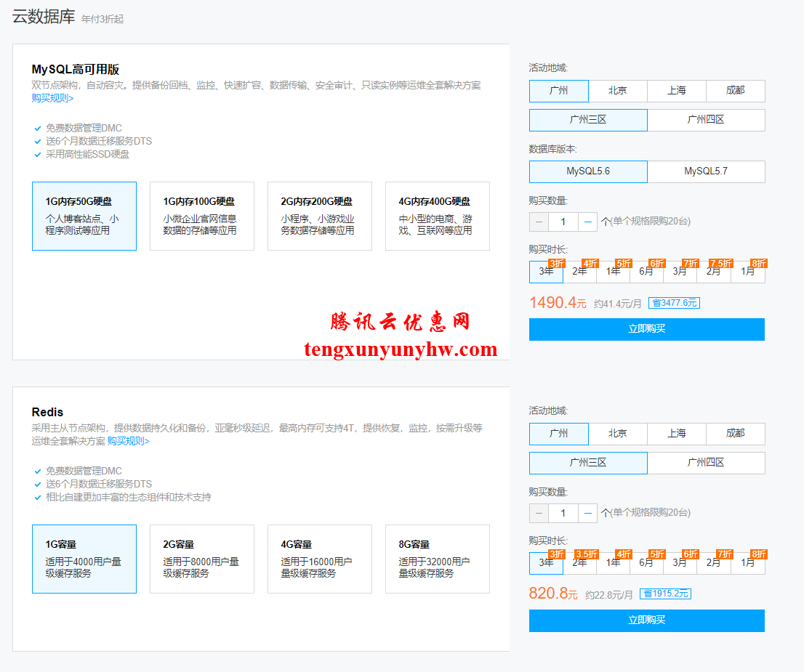The width and height of the screenshot is (804, 672).
Task: Select MySQL 1年 duration with 5折 discount
Action: (614, 272)
